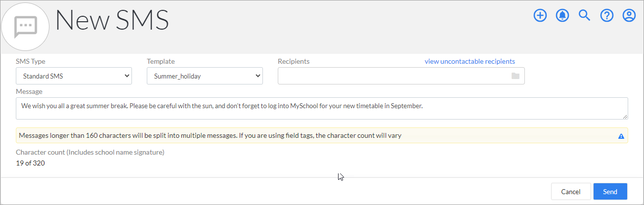Screen dimensions: 644x205
Task: Open notifications bell icon
Action: pyautogui.click(x=562, y=16)
